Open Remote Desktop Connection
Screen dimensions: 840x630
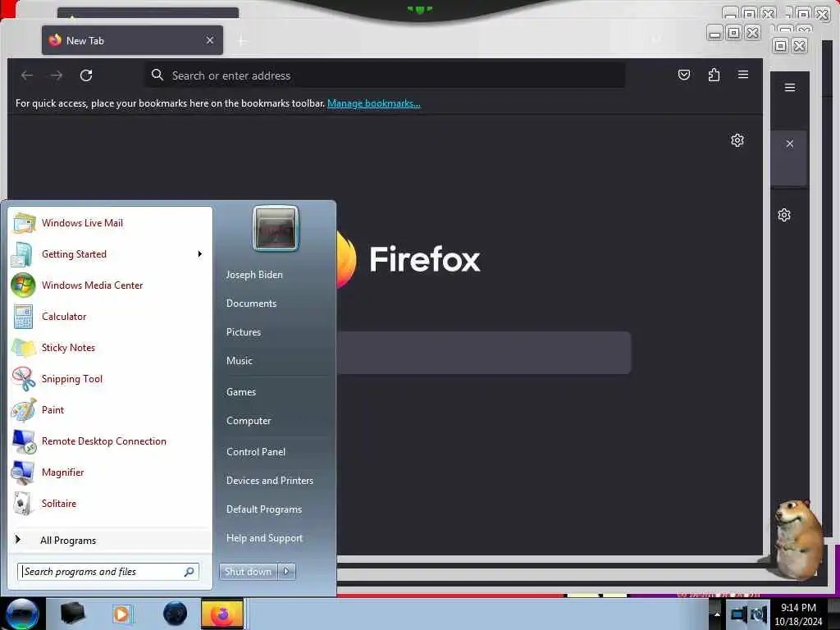[104, 441]
